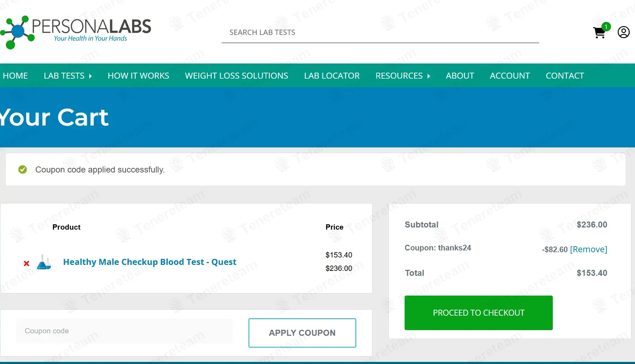Open WEIGHT LOSS SOLUTIONS menu item
Screen dimensions: 635x364
[x=236, y=76]
